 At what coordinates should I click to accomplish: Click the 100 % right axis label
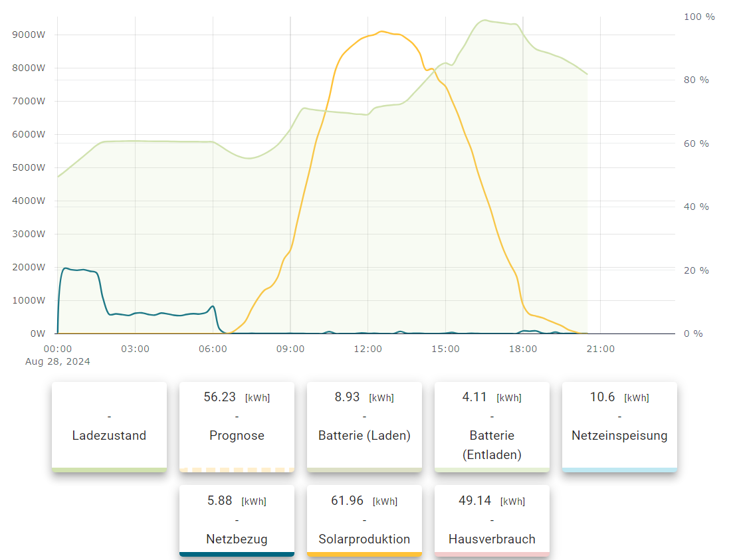tap(699, 17)
